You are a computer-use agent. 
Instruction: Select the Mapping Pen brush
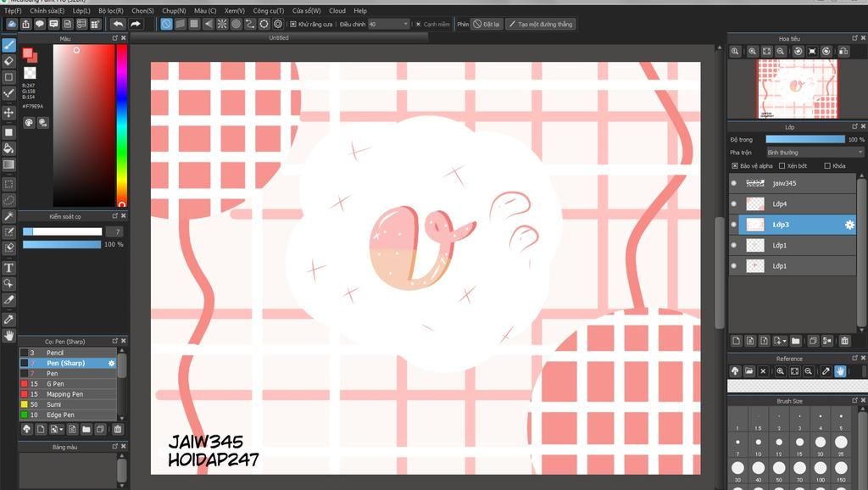pyautogui.click(x=68, y=394)
